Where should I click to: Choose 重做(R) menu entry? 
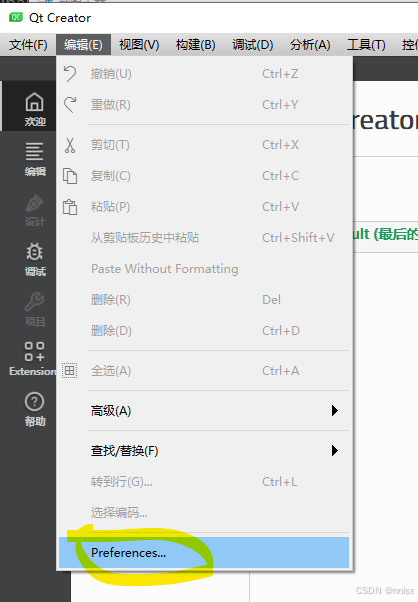click(204, 104)
